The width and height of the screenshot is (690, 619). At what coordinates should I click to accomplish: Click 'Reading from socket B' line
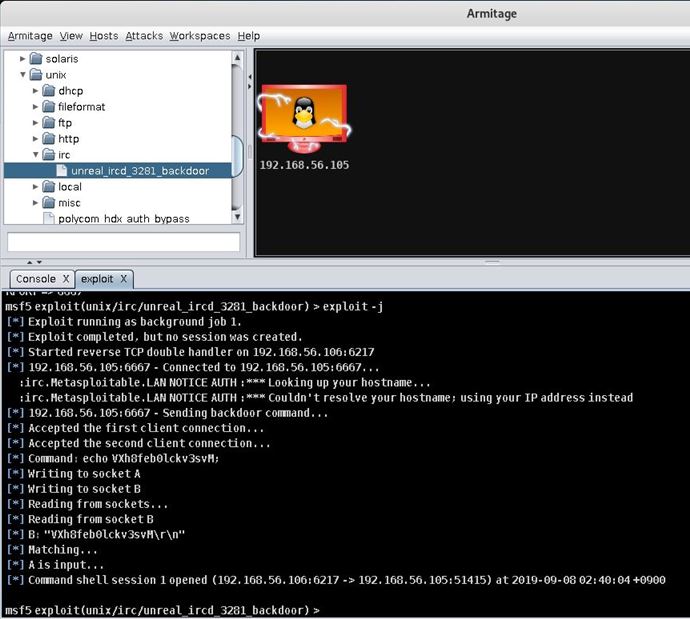click(x=80, y=519)
